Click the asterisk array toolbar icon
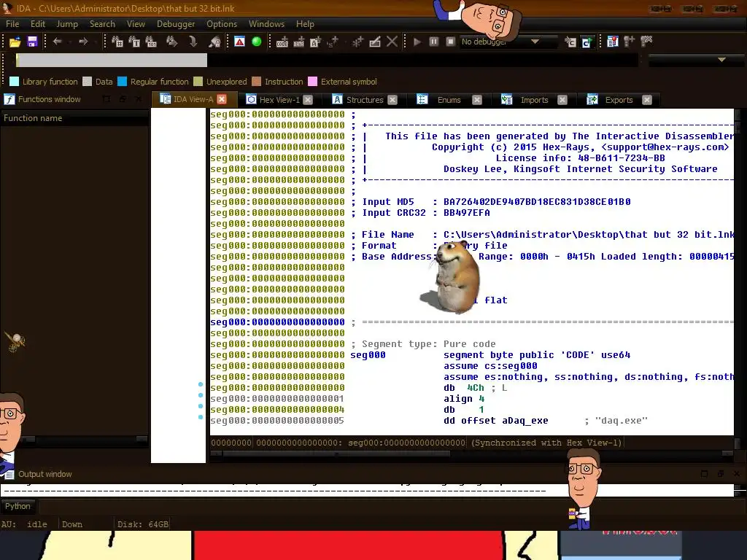Screen dimensions: 747x560 [357, 42]
